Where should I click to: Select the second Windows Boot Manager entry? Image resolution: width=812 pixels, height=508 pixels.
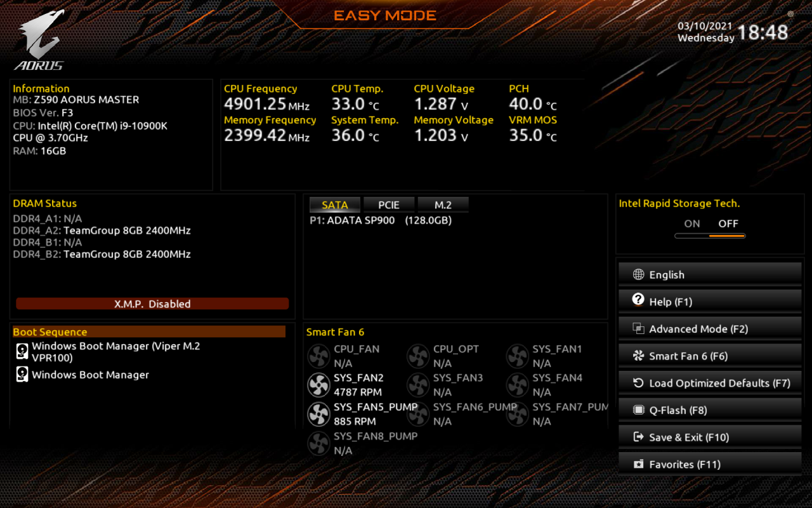[x=90, y=375]
